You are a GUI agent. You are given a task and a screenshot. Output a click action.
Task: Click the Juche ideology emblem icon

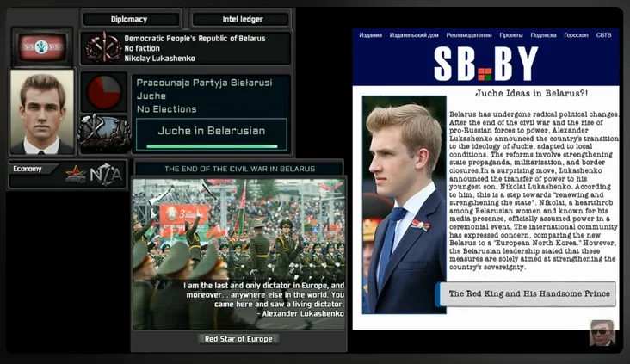(x=103, y=48)
